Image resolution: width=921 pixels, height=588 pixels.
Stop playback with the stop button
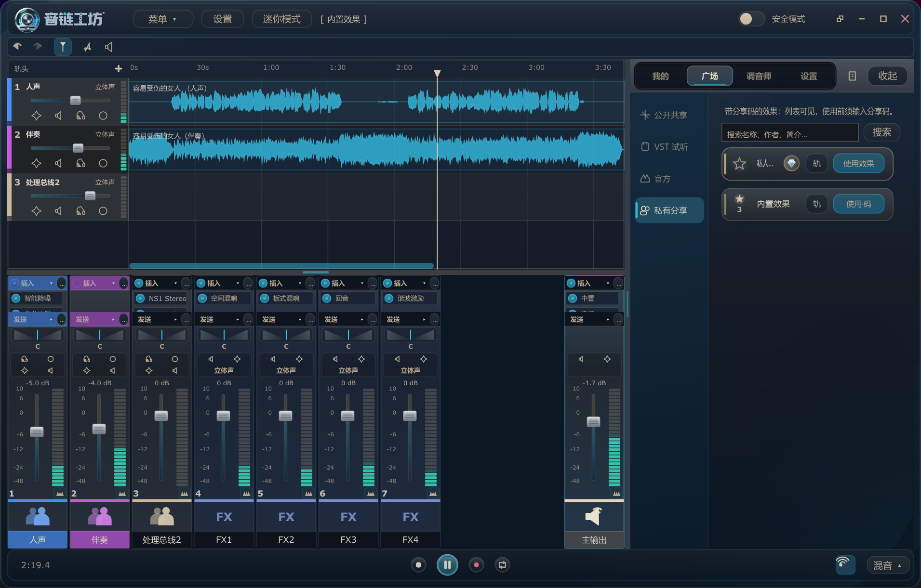pos(418,565)
